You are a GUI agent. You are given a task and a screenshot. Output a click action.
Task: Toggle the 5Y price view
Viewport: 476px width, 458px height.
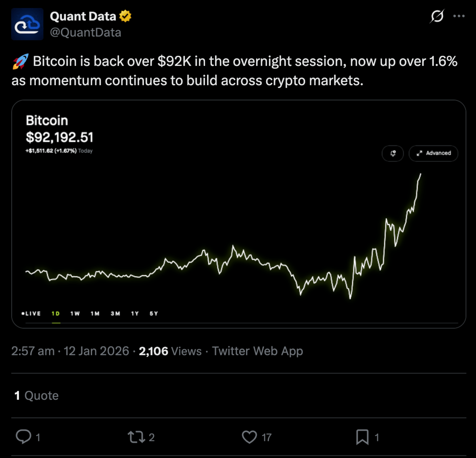tap(154, 313)
